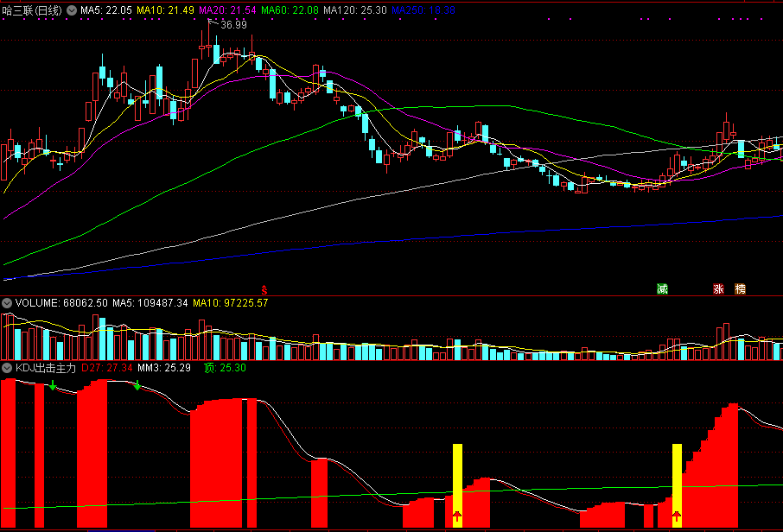Screen dimensions: 783x532
Task: Click the MA5: 22.05 label
Action: [105, 10]
